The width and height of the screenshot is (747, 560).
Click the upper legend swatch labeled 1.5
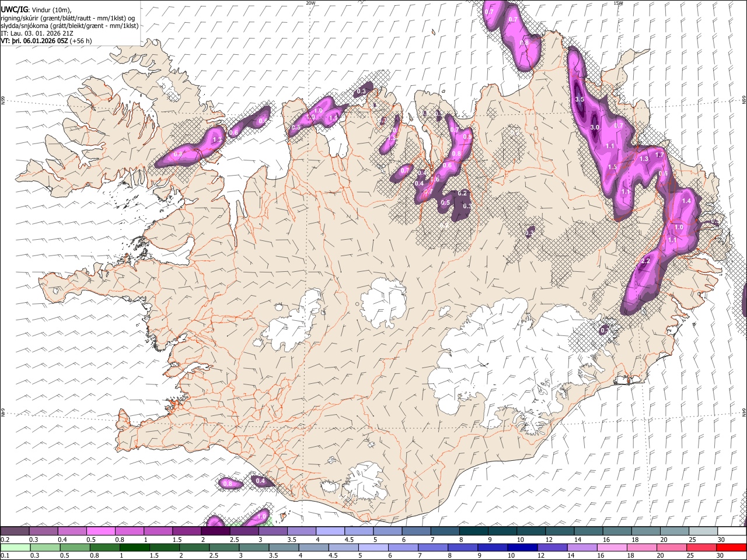click(x=187, y=531)
